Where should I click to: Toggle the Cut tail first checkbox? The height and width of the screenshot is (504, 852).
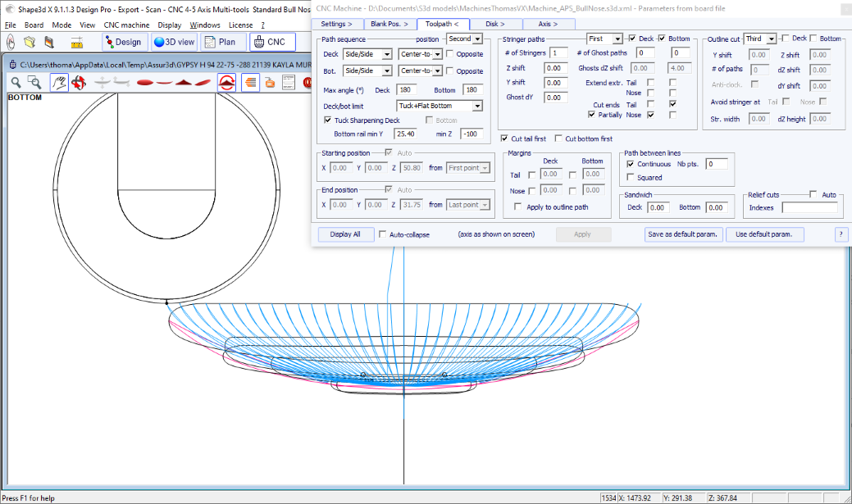(x=503, y=138)
